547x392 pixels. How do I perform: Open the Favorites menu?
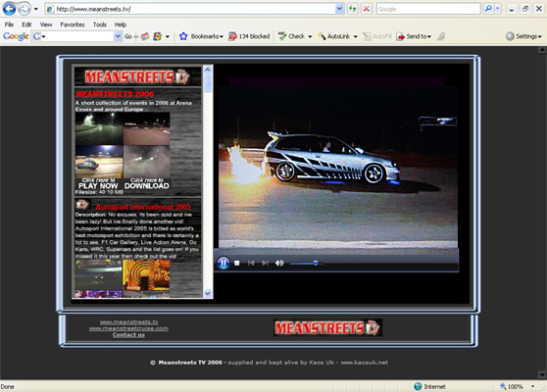(x=73, y=24)
